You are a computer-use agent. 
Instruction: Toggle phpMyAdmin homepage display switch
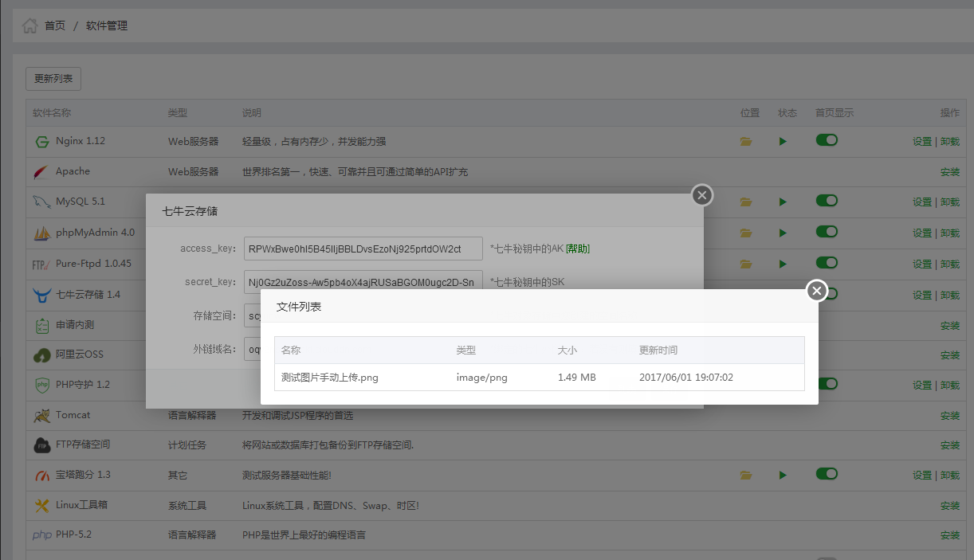click(827, 232)
